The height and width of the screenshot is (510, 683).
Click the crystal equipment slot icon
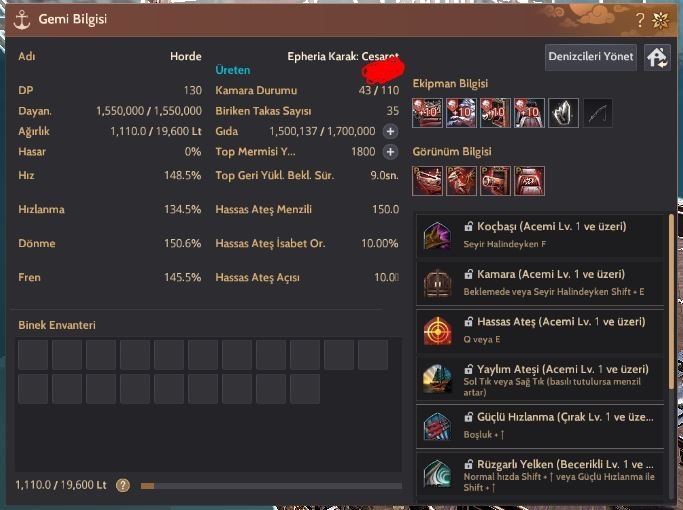(x=563, y=113)
